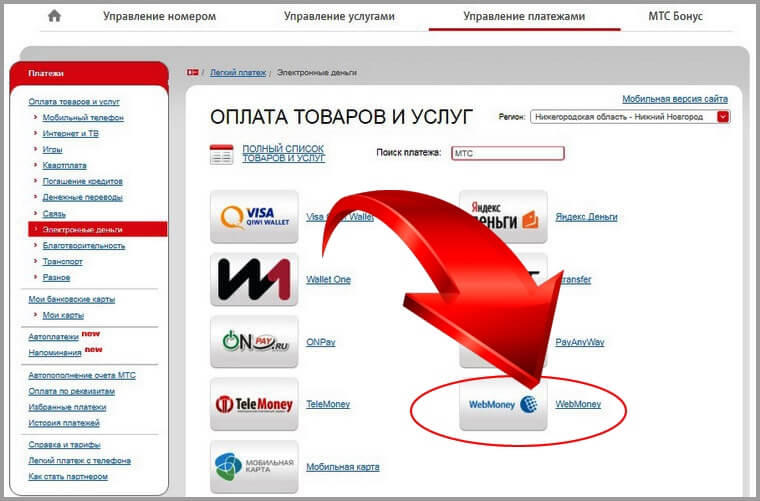This screenshot has height=501, width=760.
Task: Click the Яндекс Деньги text link
Action: coord(586,217)
